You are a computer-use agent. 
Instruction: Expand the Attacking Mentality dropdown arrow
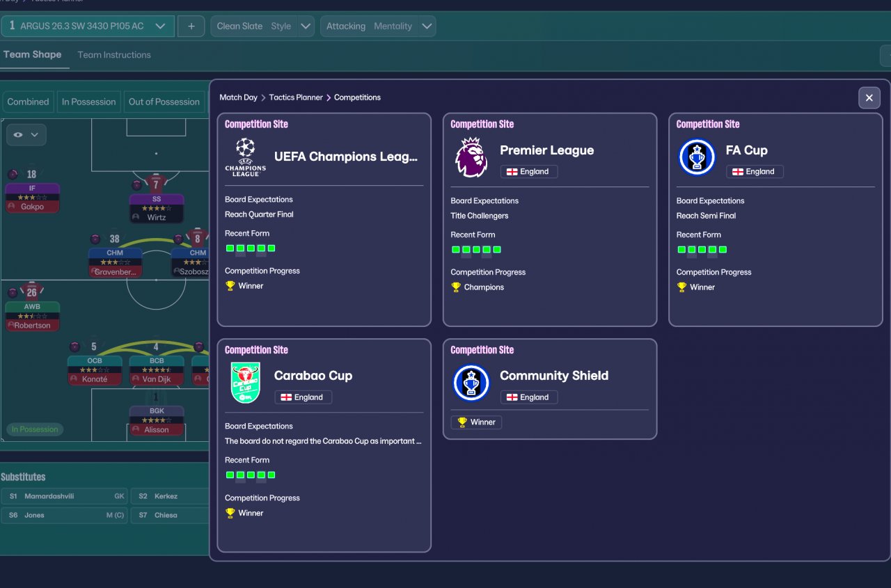coord(427,26)
